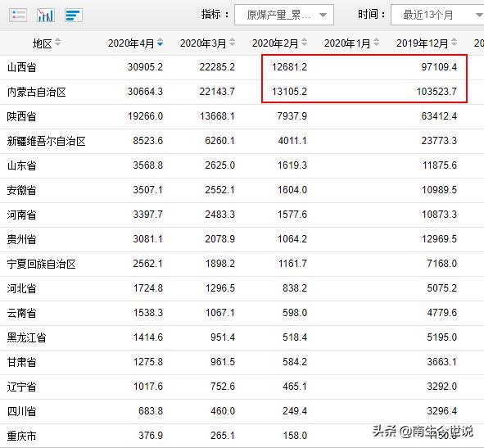This screenshot has width=484, height=448.
Task: Select the 新疆维吾尔自治区 row label
Action: point(47,141)
